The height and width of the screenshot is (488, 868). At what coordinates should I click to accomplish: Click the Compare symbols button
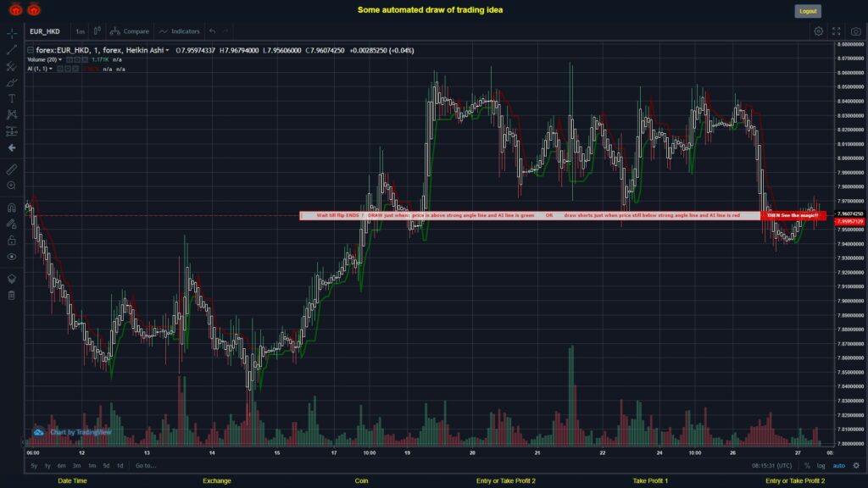[130, 31]
